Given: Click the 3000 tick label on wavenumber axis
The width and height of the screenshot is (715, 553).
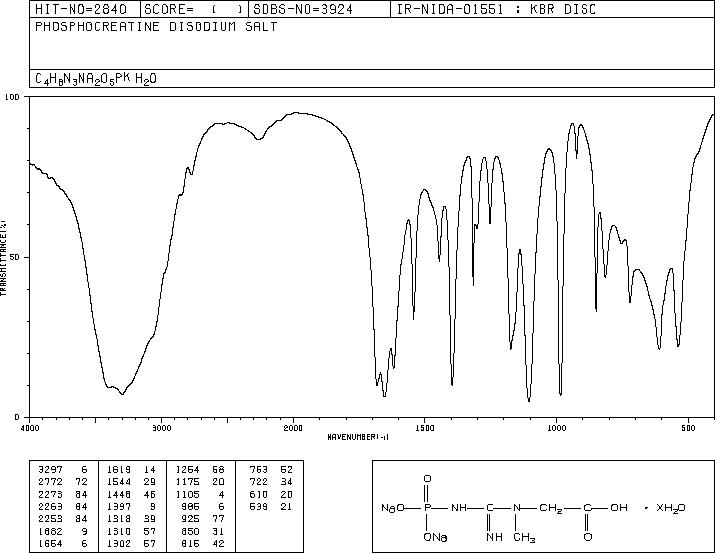Looking at the screenshot, I should click(x=162, y=428).
